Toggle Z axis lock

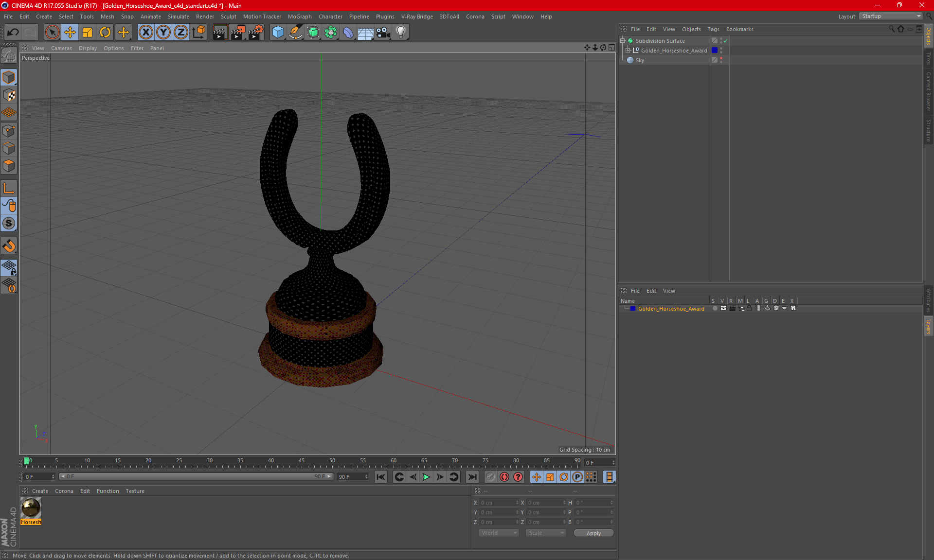[x=181, y=33]
